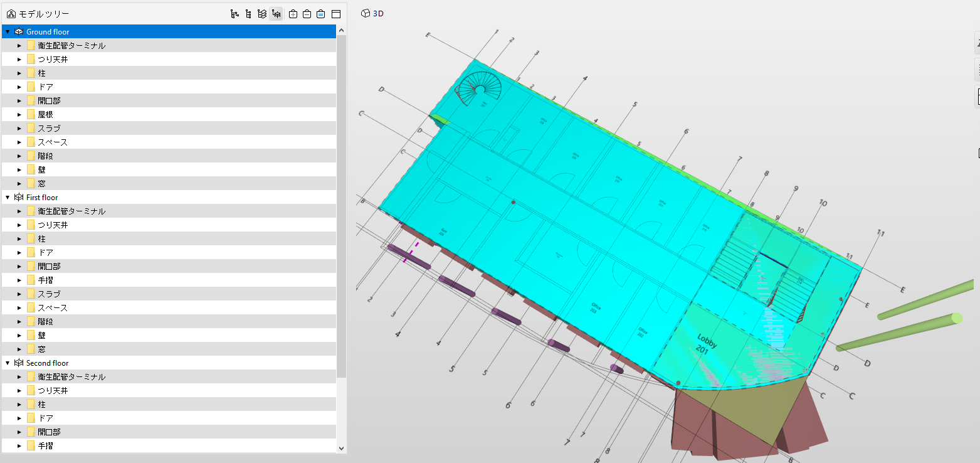Select 開口部 under First floor
Viewport: 980px width, 463px height.
pos(169,266)
